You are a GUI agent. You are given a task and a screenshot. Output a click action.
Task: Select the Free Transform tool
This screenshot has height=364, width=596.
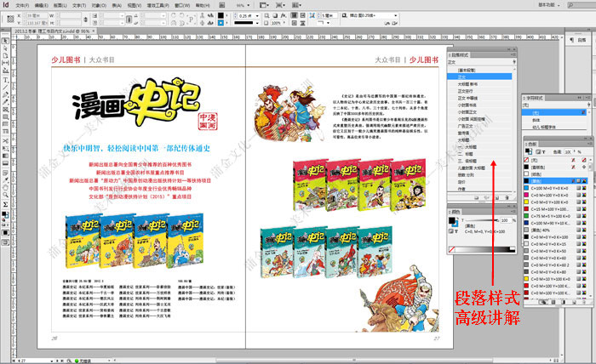pos(5,149)
